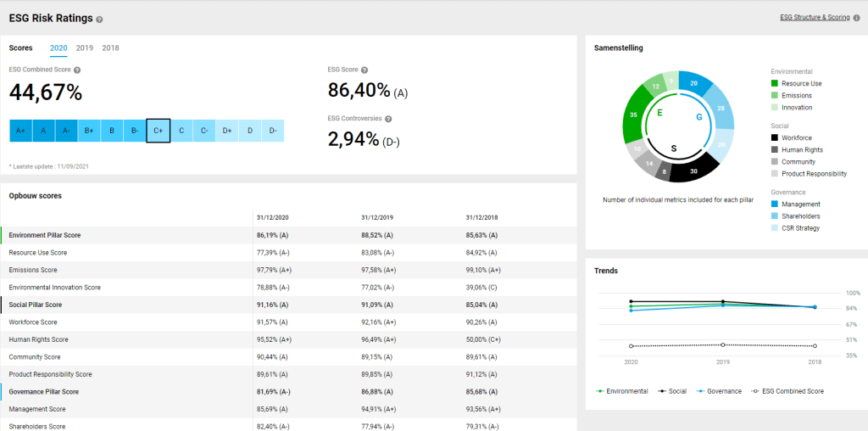Click Resource Use legend swatch

775,84
